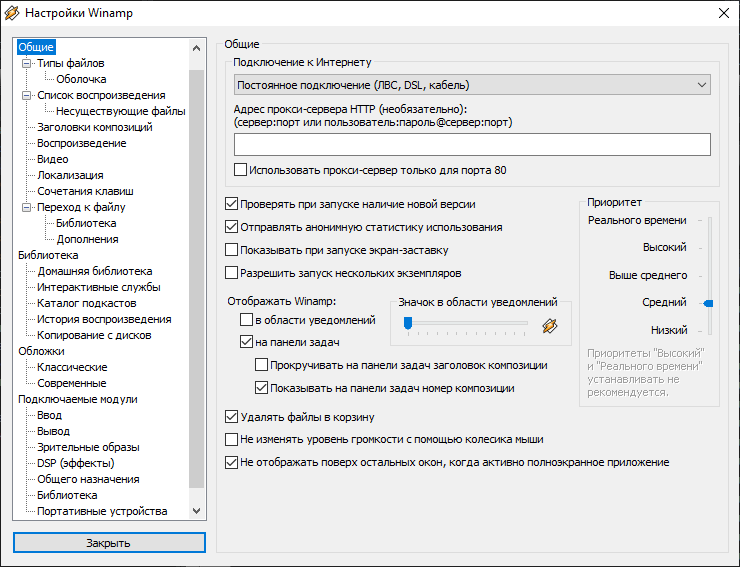Uncheck "Удалять файлы в корзину"
The width and height of the screenshot is (740, 567).
233,417
